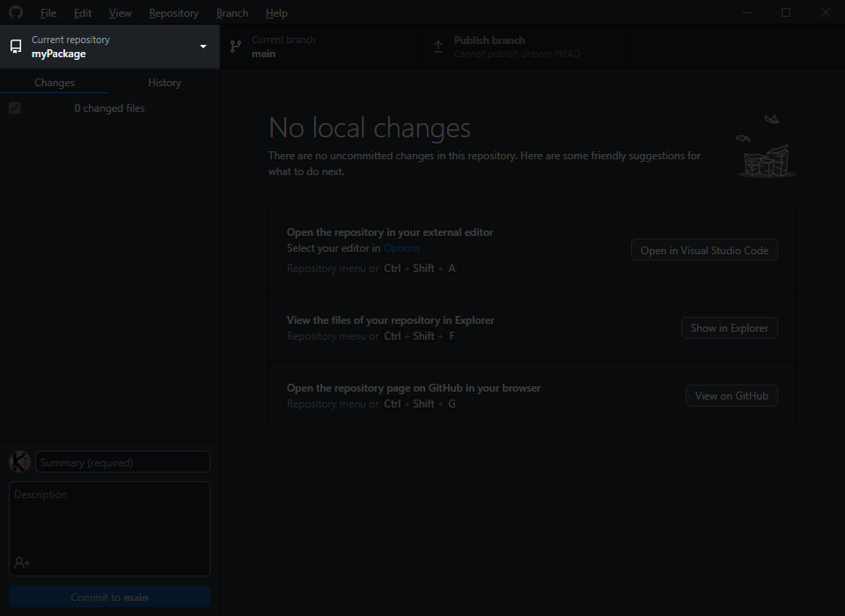Switch to the History tab
The image size is (845, 616).
click(165, 83)
